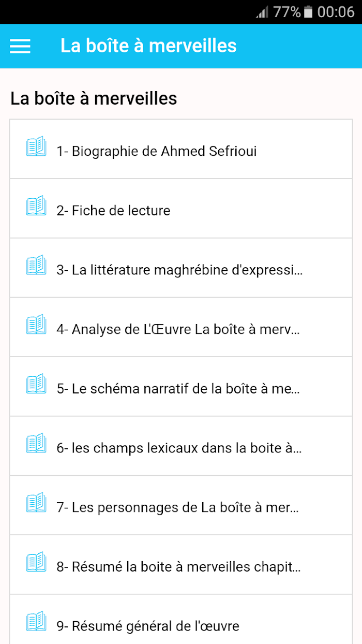This screenshot has width=362, height=644.
Task: Tap the book icon for Résumé chapitre entry
Action: coord(36,562)
